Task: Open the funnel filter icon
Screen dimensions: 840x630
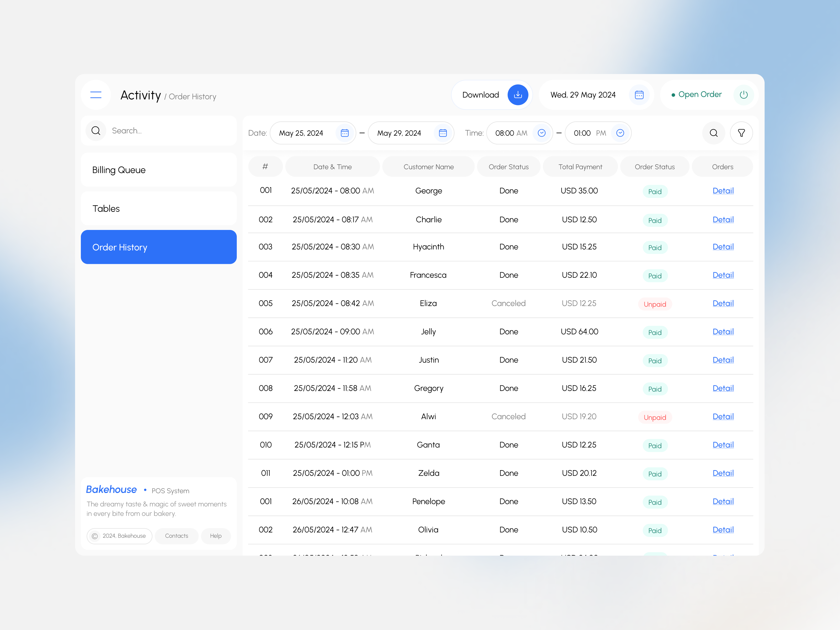Action: 741,133
